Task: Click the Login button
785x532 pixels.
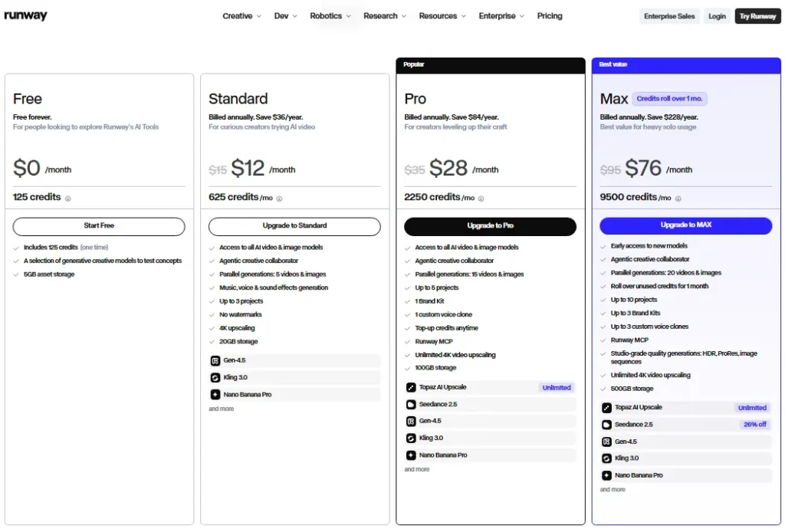Action: 717,16
